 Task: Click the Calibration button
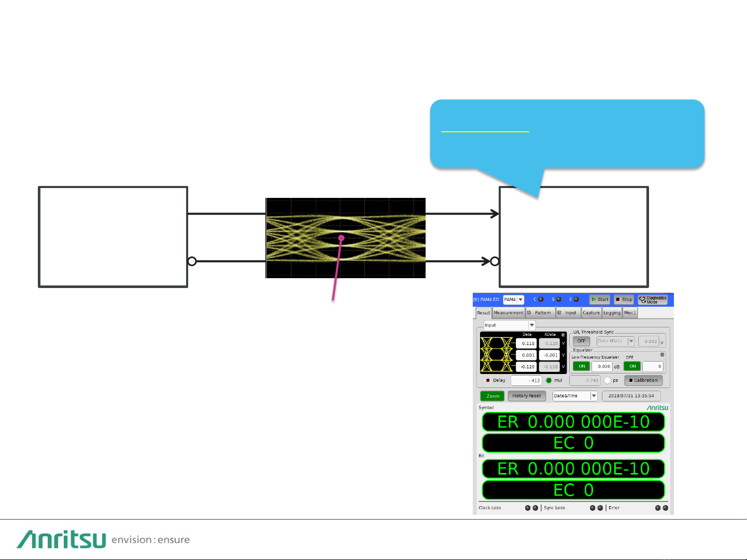pos(643,380)
